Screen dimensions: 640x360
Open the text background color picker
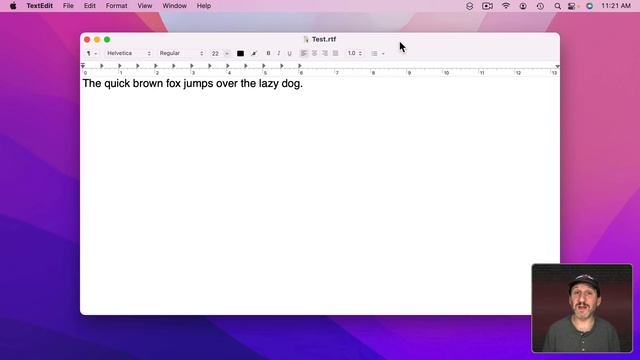tap(254, 53)
